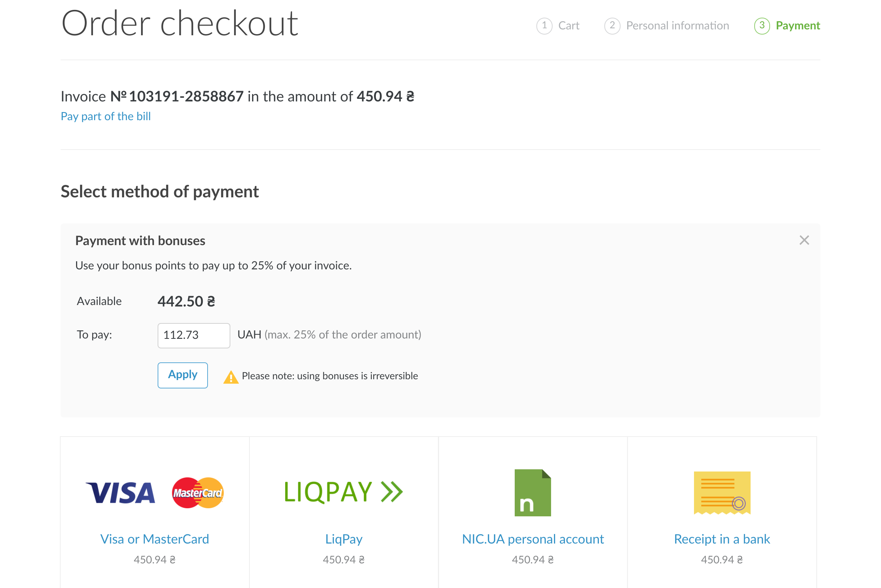The width and height of the screenshot is (881, 588).
Task: Choose LiqPay payment link
Action: tap(344, 539)
